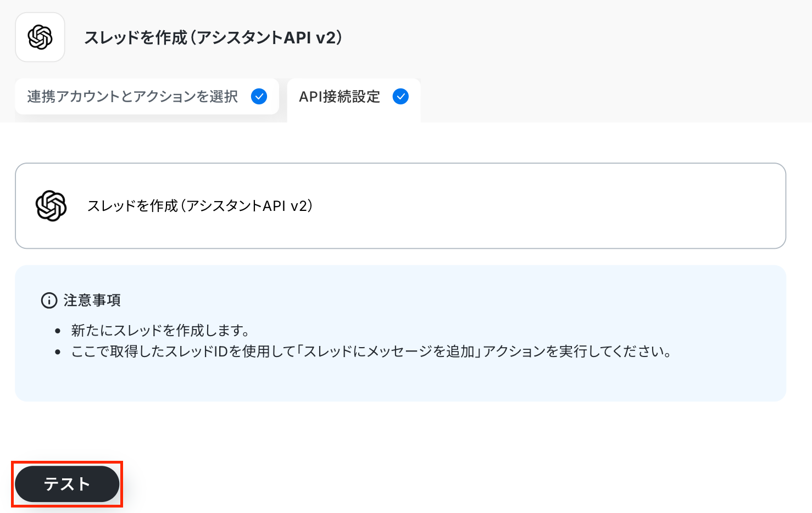The image size is (812, 513).
Task: Open the API接続設定 tab
Action: [x=339, y=97]
